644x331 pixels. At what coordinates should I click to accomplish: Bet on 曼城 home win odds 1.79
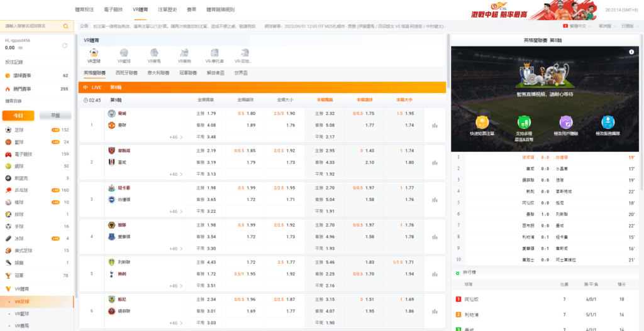[x=207, y=114]
